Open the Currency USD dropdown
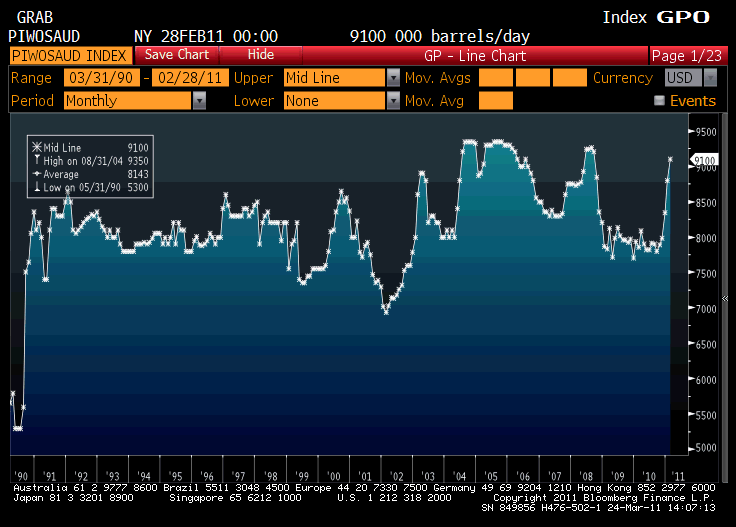The height and width of the screenshot is (527, 736). coord(710,78)
